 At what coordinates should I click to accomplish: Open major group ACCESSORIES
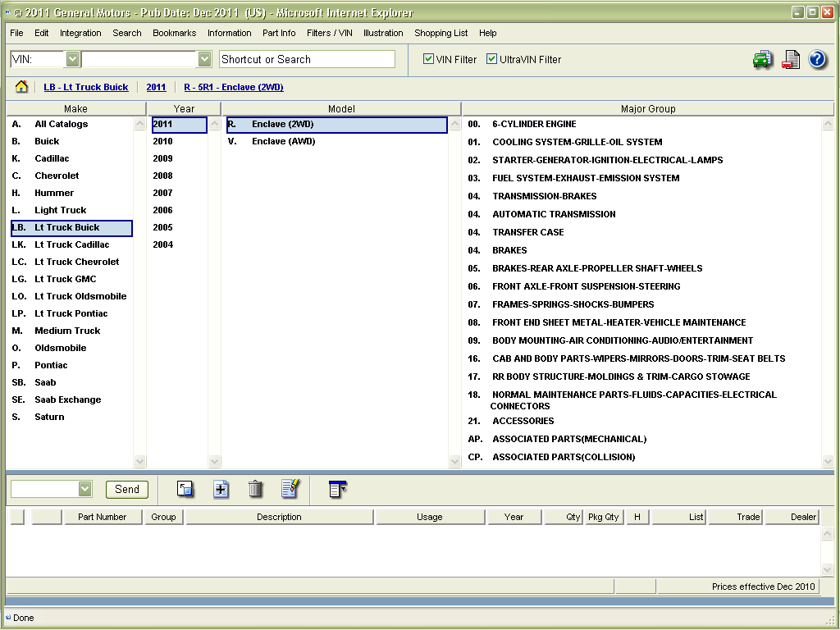(523, 421)
